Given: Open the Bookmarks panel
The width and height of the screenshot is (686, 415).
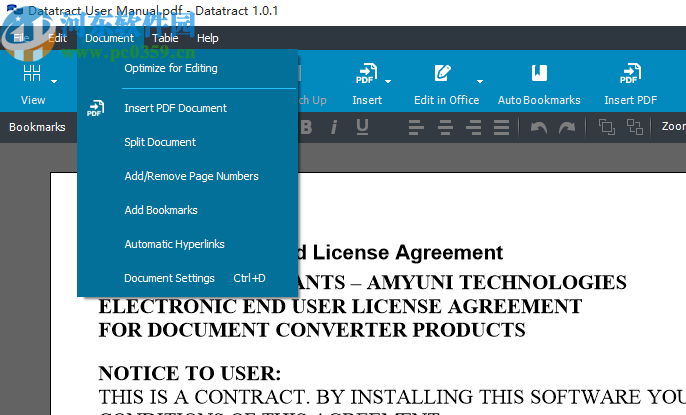Looking at the screenshot, I should [x=37, y=127].
